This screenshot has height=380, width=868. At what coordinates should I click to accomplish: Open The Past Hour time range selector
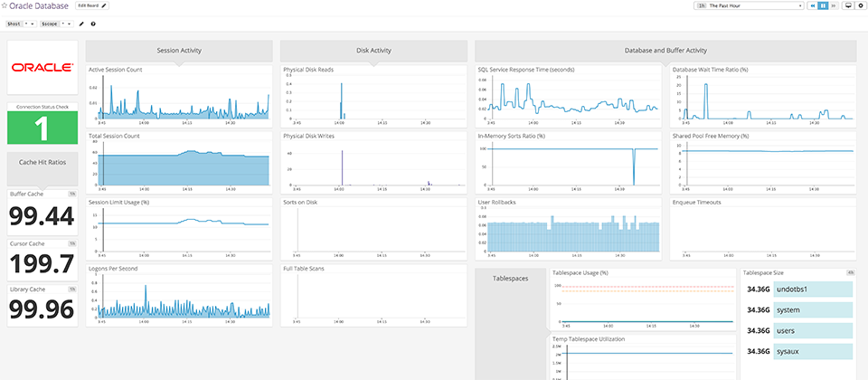(749, 5)
